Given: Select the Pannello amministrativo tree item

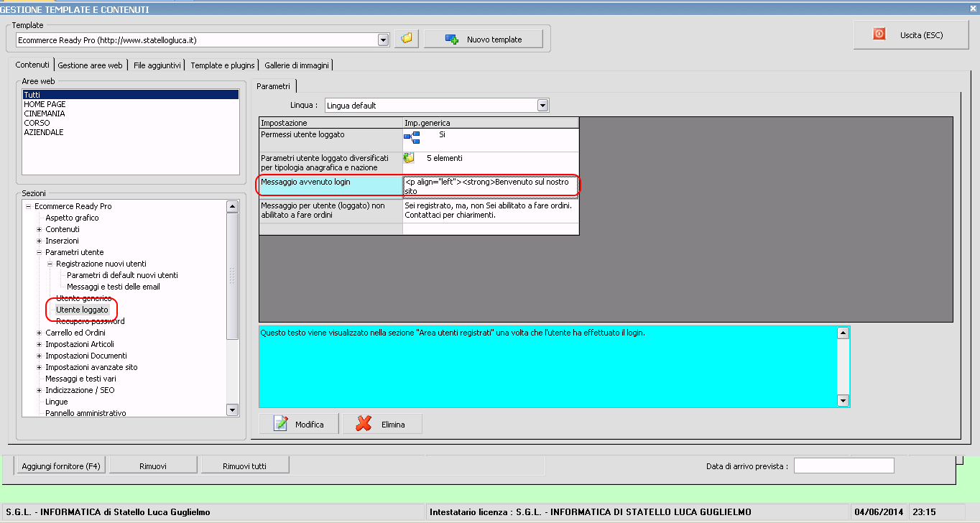Looking at the screenshot, I should (85, 413).
